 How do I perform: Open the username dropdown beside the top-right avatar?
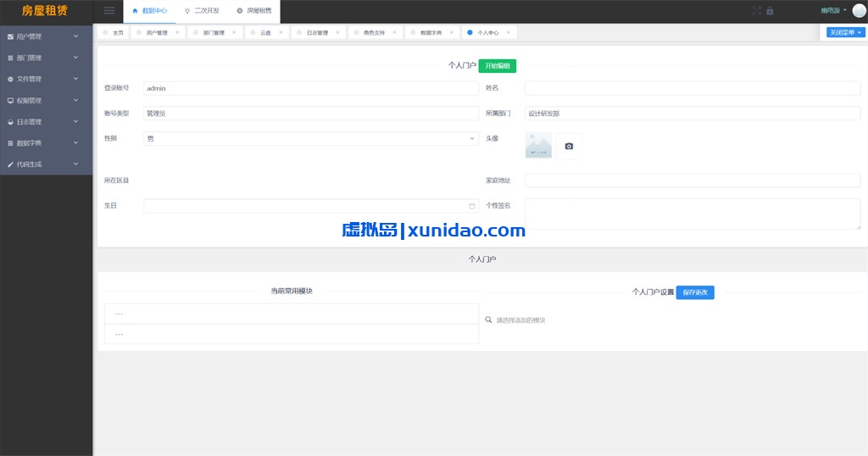[x=834, y=10]
